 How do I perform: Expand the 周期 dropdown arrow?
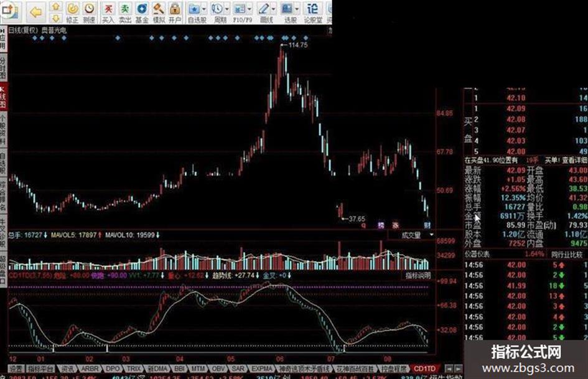[x=227, y=9]
